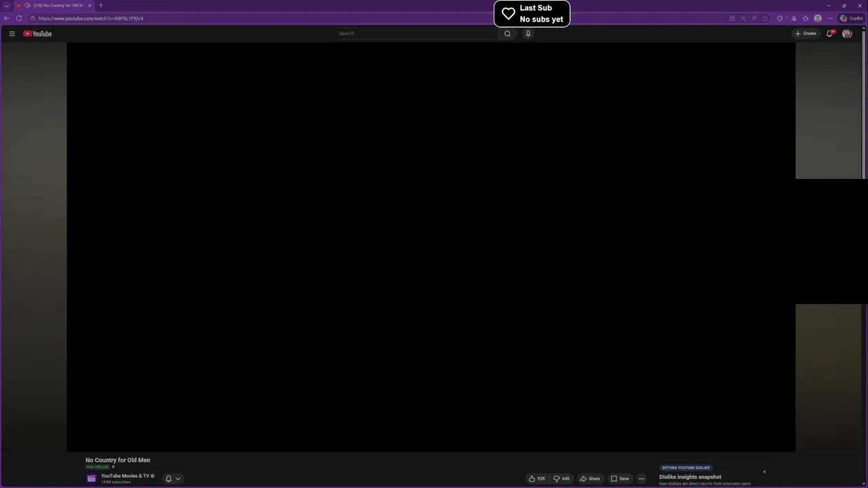Image resolution: width=868 pixels, height=488 pixels.
Task: Go back in browser history
Action: pos(7,18)
